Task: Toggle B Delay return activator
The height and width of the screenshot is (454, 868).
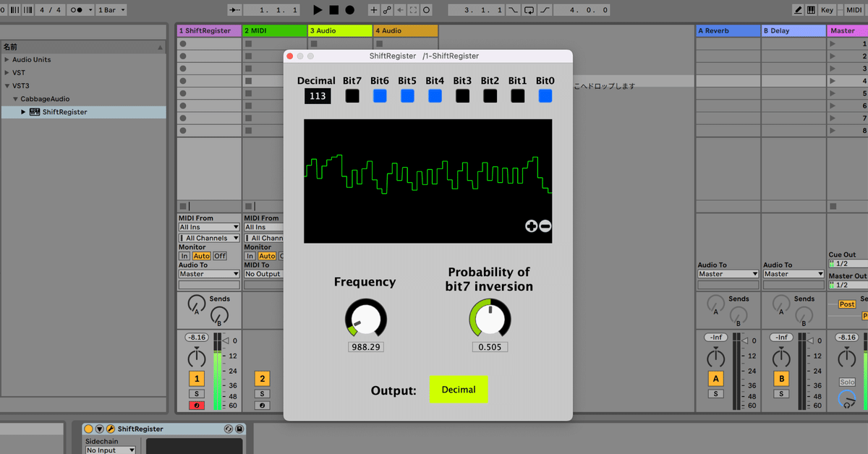Action: point(781,379)
